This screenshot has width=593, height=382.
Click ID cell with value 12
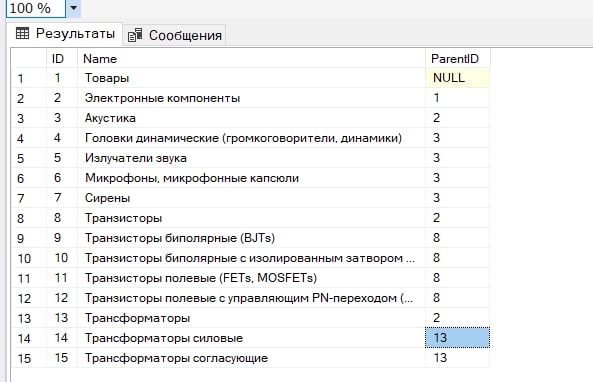pyautogui.click(x=62, y=298)
